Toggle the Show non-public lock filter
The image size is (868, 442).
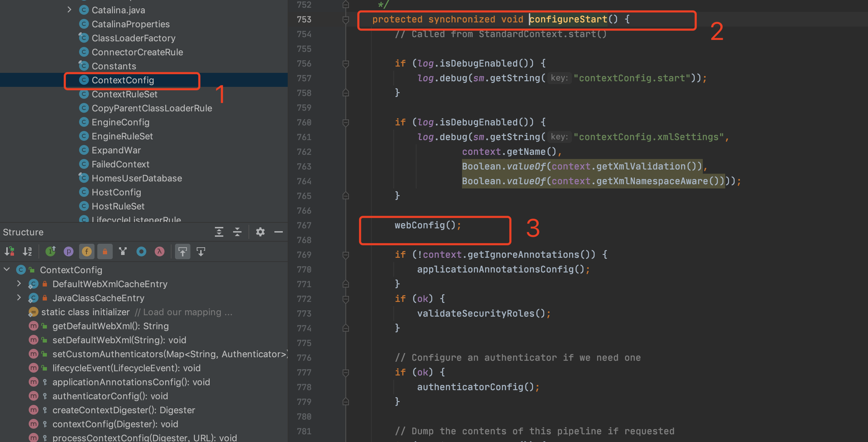[105, 251]
